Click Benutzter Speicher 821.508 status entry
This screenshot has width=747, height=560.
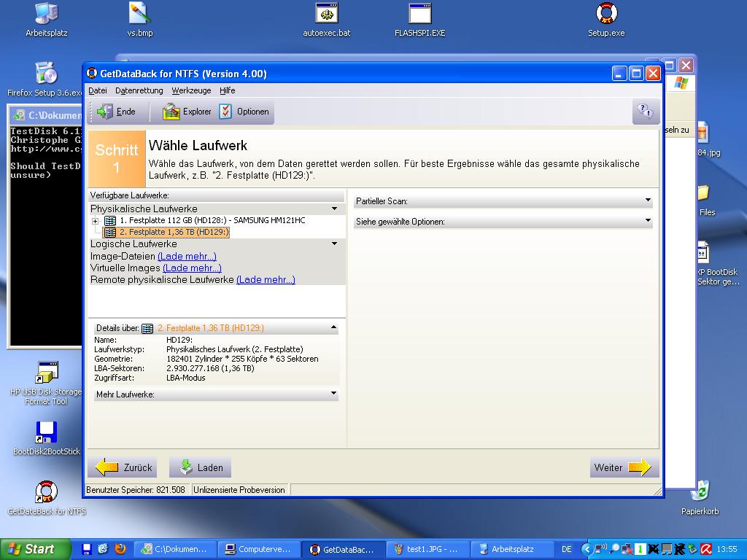click(x=136, y=490)
